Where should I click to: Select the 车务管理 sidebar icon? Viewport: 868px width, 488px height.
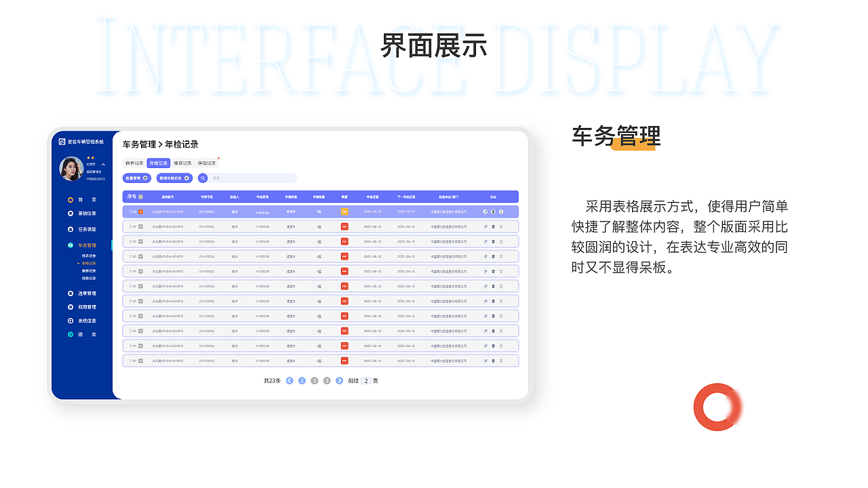70,244
